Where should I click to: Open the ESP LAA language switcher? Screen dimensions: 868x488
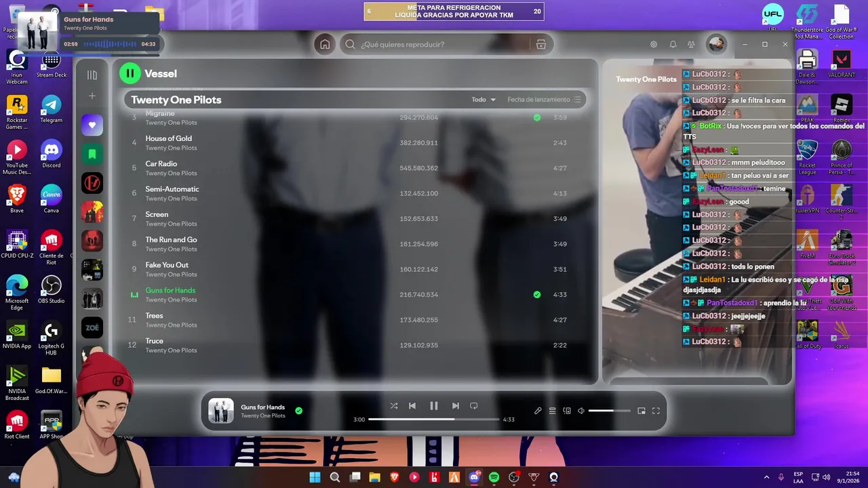[x=798, y=477]
